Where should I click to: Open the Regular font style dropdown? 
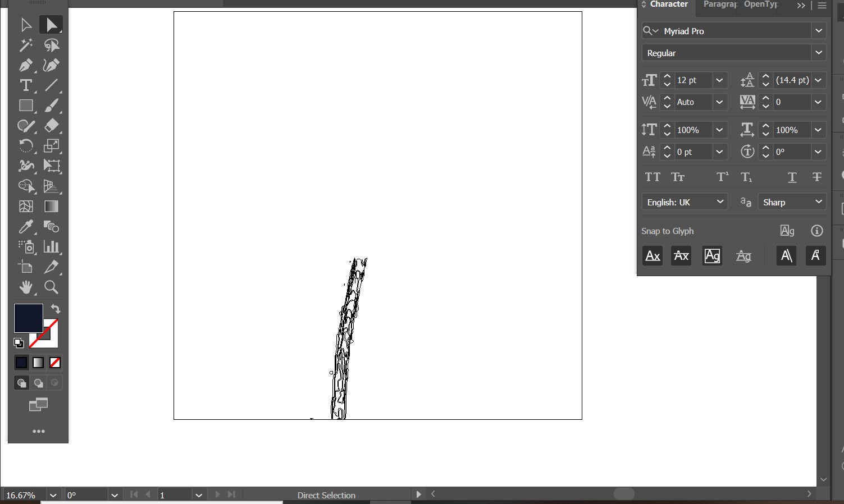(x=819, y=53)
